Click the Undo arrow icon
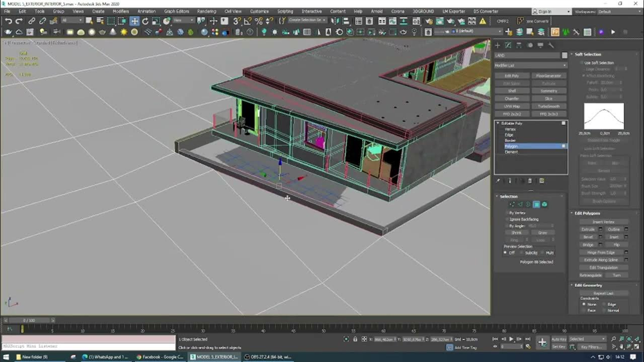 tap(8, 21)
